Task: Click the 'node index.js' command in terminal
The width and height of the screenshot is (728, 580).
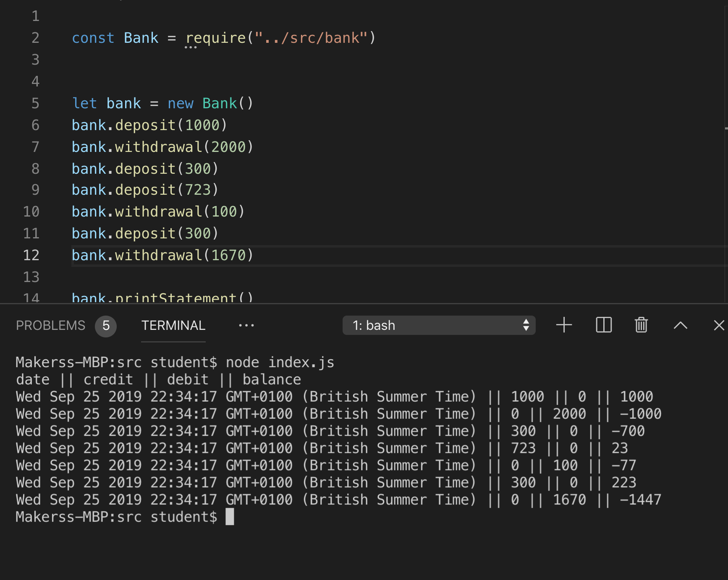Action: pos(280,362)
